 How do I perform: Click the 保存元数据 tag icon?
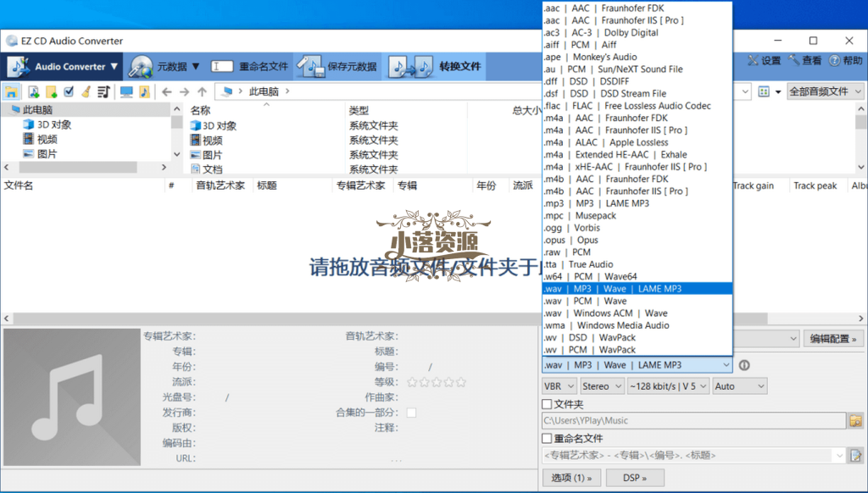click(x=310, y=66)
